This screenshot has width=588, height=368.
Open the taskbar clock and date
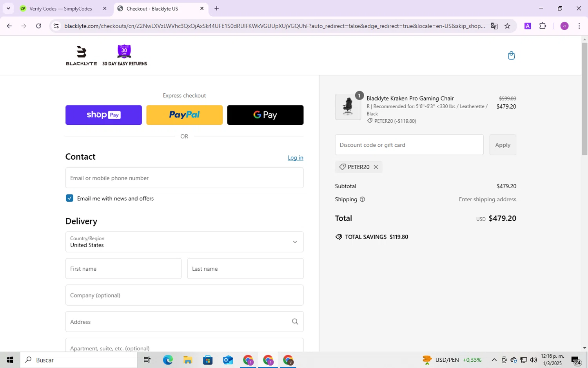click(552, 360)
